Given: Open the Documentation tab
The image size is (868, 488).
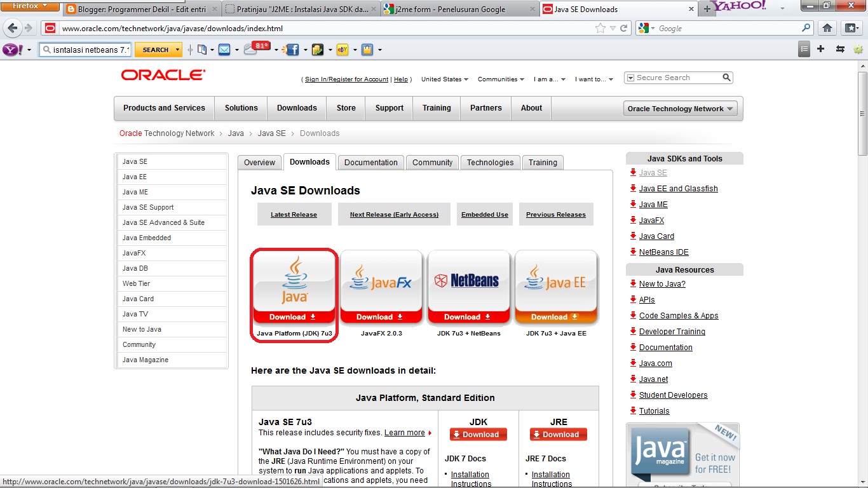Looking at the screenshot, I should coord(370,163).
